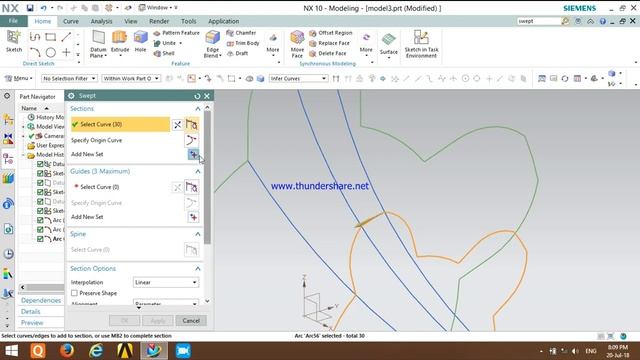Toggle checkbox of first Datum feature

(40, 164)
